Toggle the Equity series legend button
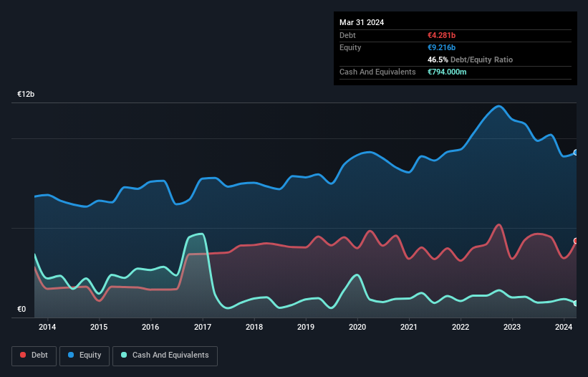The height and width of the screenshot is (377, 588). pos(85,355)
